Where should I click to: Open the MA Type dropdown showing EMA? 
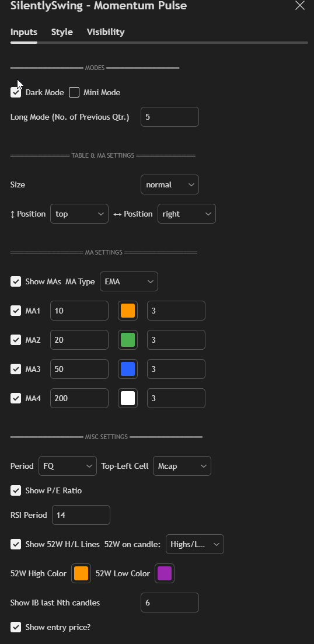click(129, 282)
